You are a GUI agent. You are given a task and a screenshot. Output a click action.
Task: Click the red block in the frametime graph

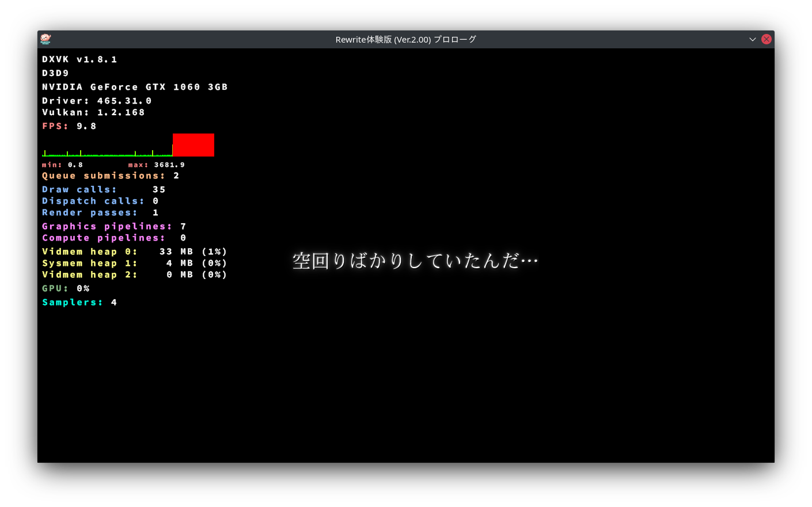(193, 145)
